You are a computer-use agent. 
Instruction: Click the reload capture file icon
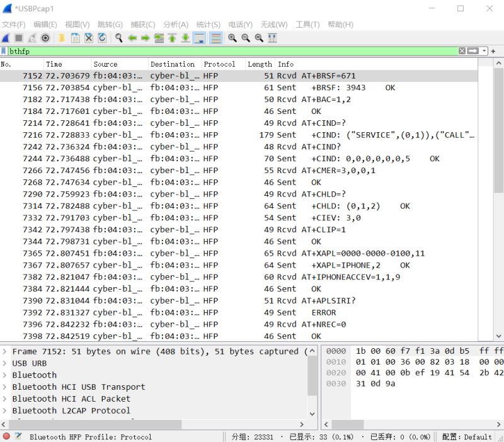click(102, 38)
